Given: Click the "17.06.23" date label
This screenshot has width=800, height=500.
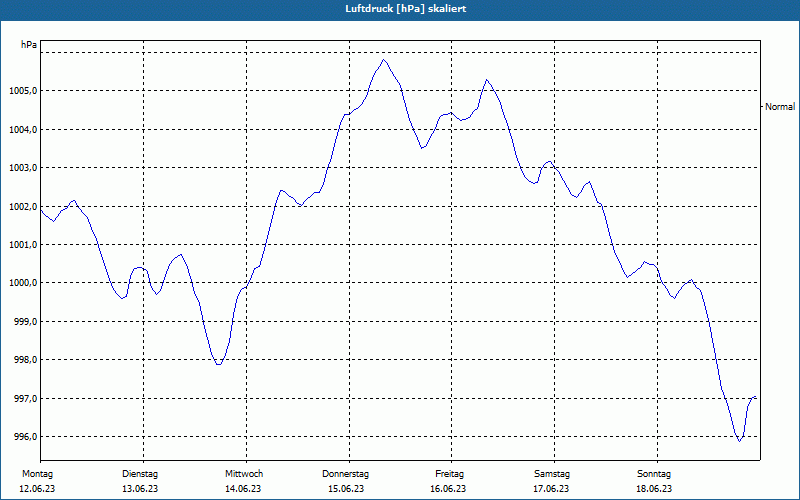Looking at the screenshot, I should pos(551,489).
